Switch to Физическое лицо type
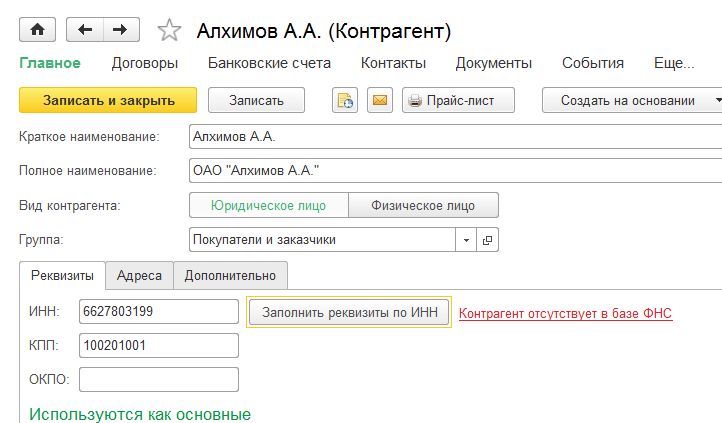Image resolution: width=722 pixels, height=423 pixels. coord(423,205)
